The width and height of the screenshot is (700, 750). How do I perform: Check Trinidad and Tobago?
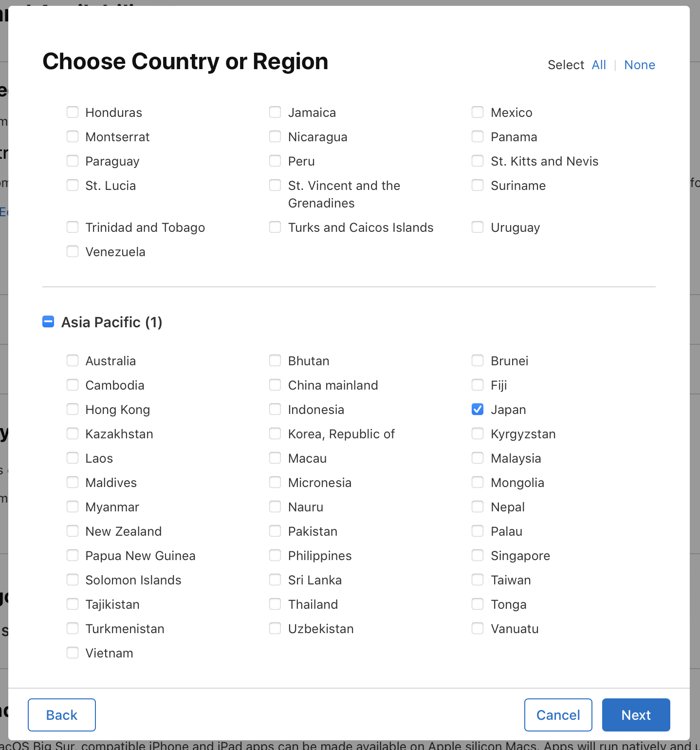(72, 227)
